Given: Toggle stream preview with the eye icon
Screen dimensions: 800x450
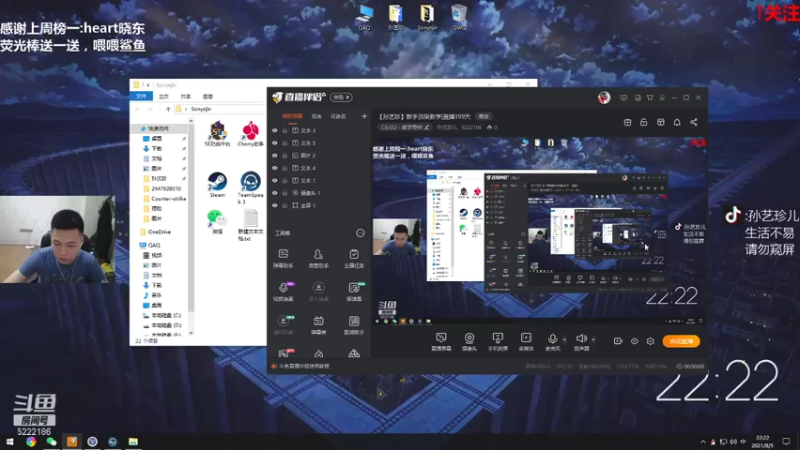Looking at the screenshot, I should pos(634,341).
